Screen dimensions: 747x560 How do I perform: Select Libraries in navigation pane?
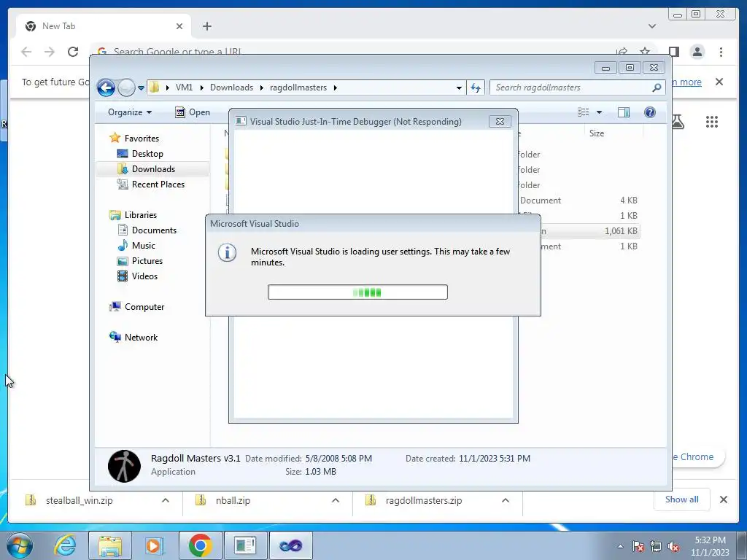tap(141, 215)
